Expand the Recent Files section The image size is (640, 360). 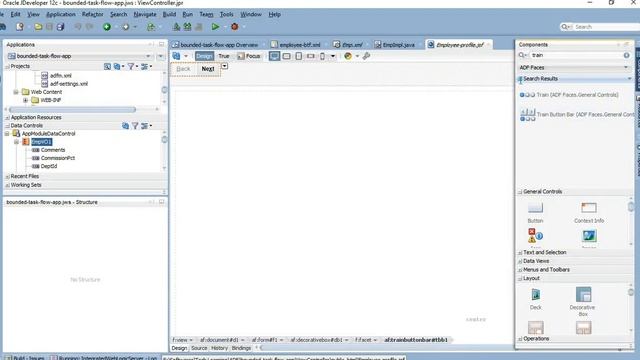click(7, 176)
